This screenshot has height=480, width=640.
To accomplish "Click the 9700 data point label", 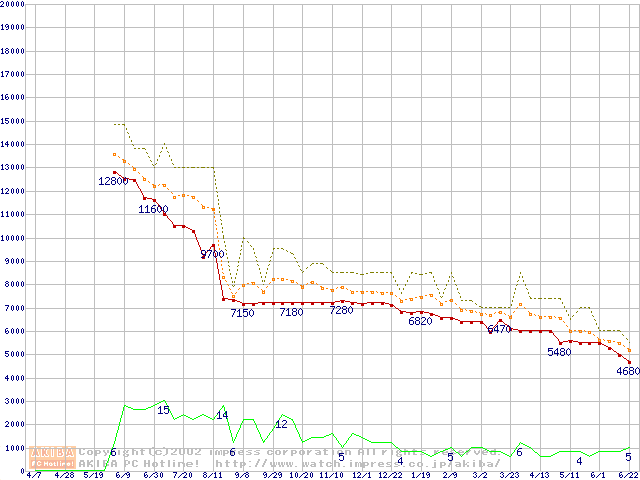I will (x=212, y=254).
